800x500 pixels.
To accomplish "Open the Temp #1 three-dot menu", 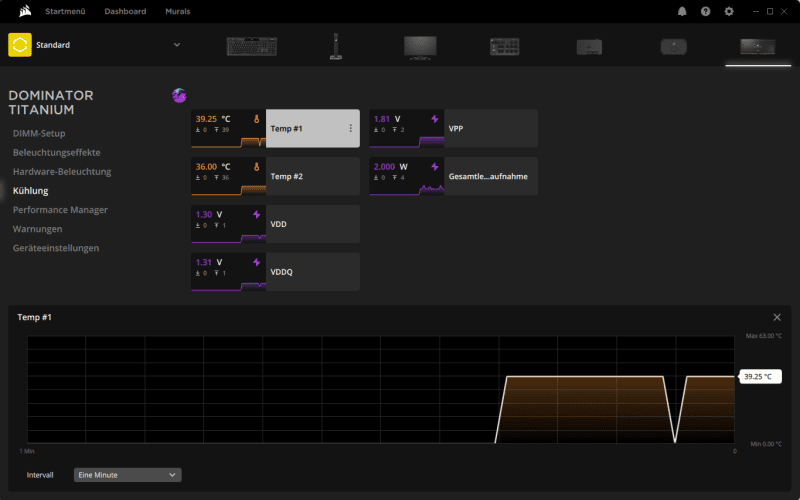I will pos(351,129).
